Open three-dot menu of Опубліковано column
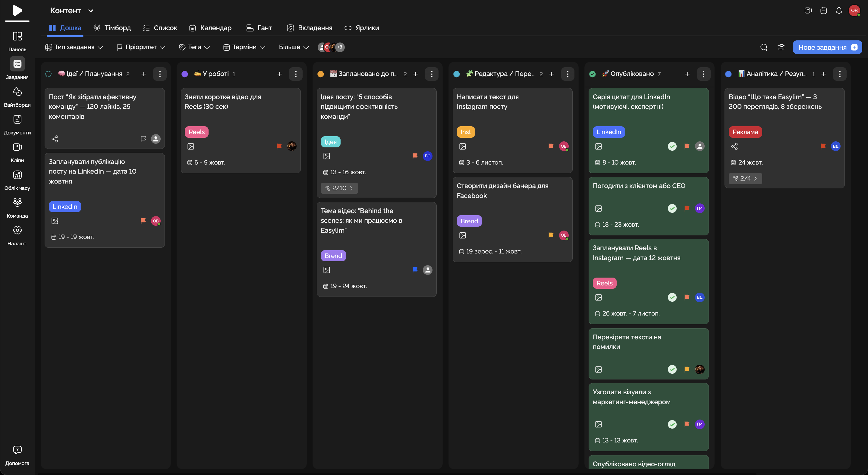Screen dimensions: 868x475 703,74
